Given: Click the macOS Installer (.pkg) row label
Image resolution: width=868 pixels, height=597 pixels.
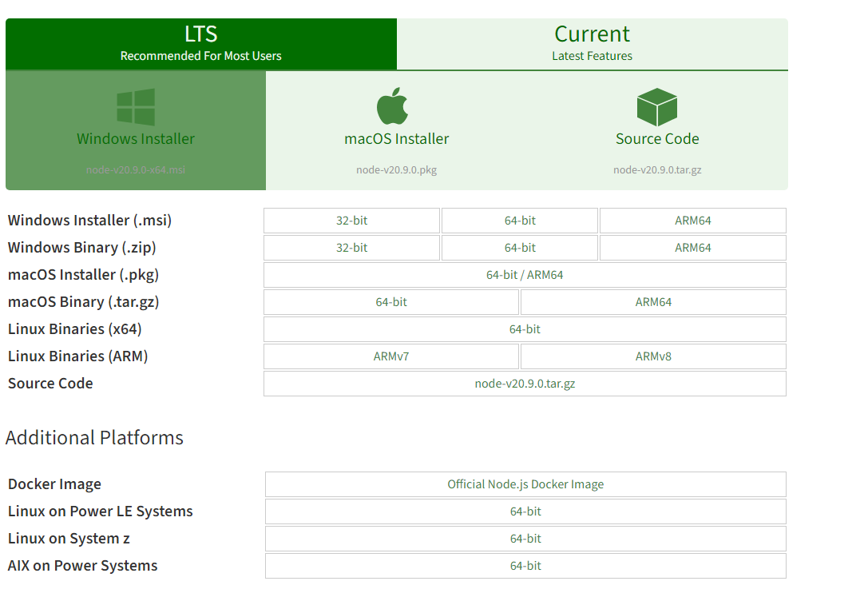Looking at the screenshot, I should click(84, 275).
